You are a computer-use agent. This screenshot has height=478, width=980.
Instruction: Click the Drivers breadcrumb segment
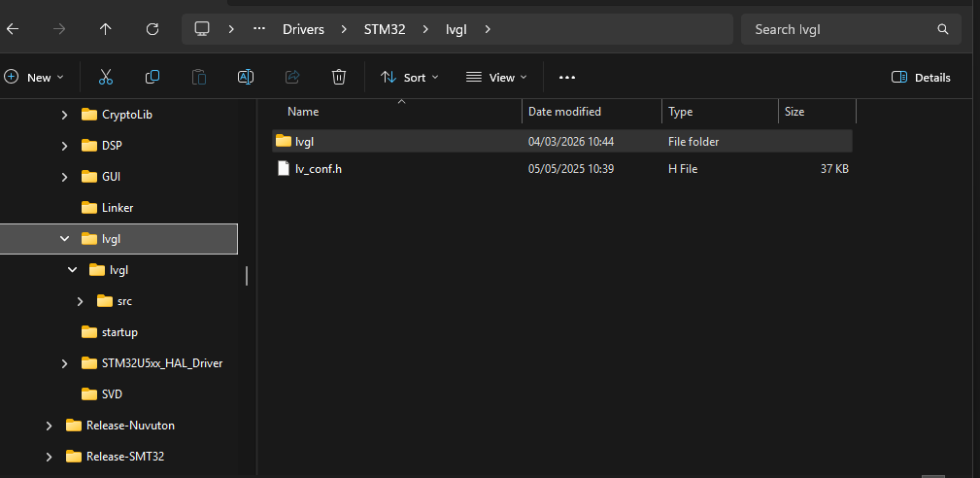(303, 29)
